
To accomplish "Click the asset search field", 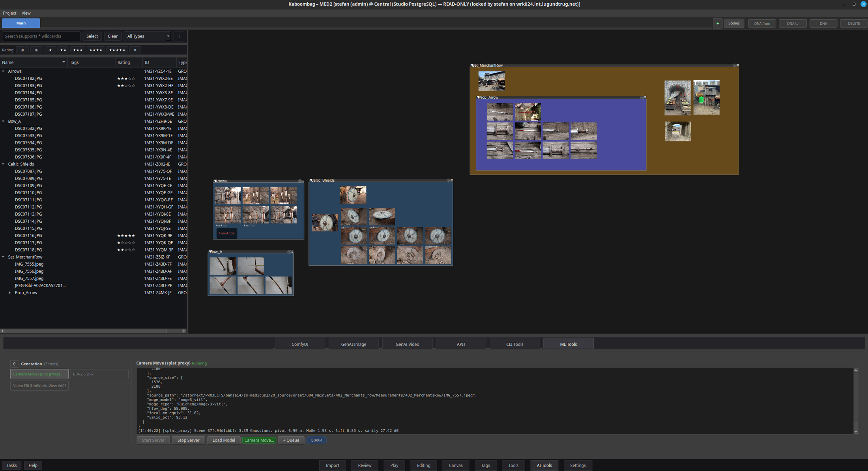I will (41, 36).
